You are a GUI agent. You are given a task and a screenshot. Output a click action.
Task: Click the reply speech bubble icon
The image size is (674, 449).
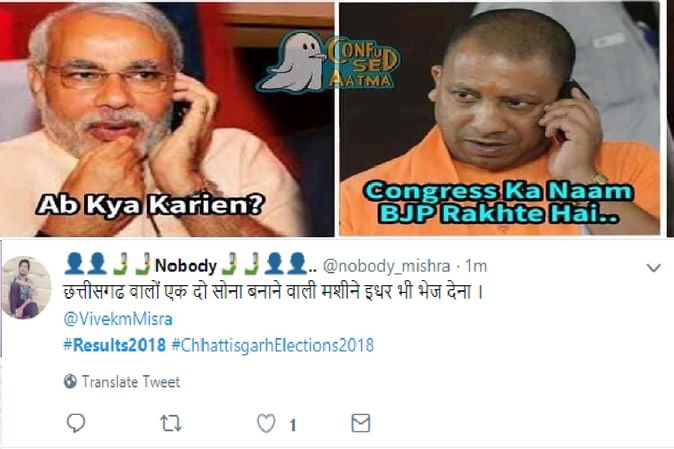tap(76, 423)
